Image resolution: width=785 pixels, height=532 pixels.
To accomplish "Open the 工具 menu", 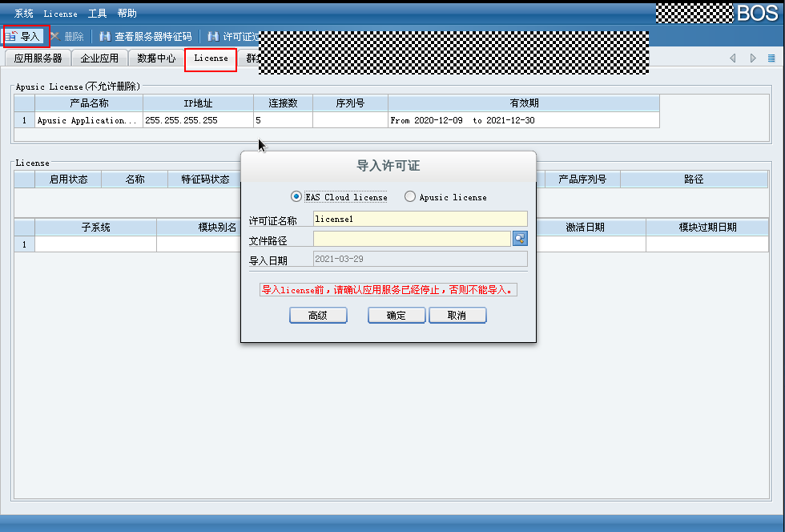I will 98,14.
